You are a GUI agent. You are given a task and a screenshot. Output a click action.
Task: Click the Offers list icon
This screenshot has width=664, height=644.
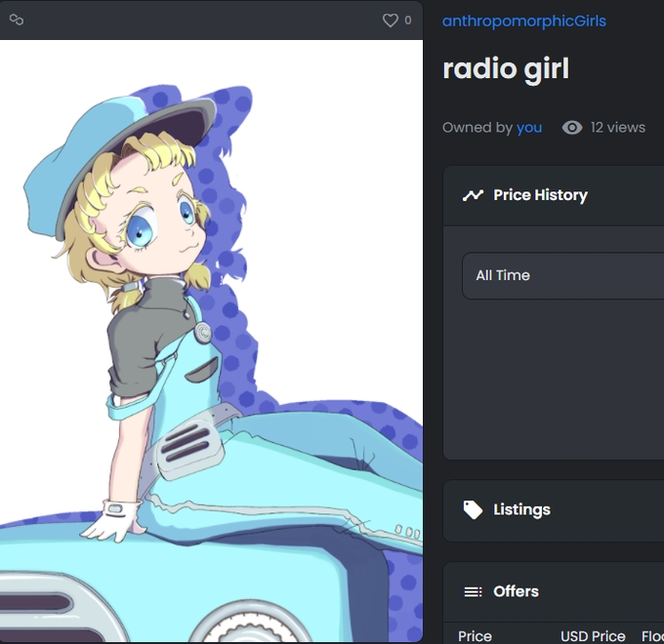coord(473,591)
